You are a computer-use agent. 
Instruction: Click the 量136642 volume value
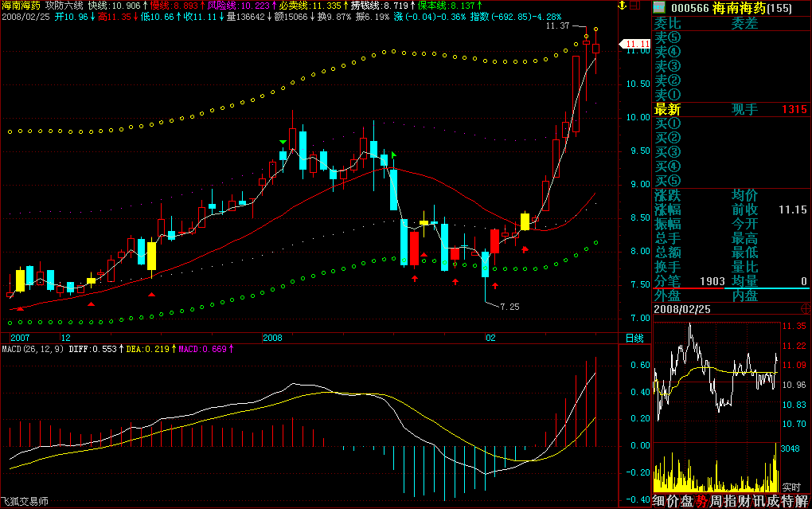(x=245, y=17)
